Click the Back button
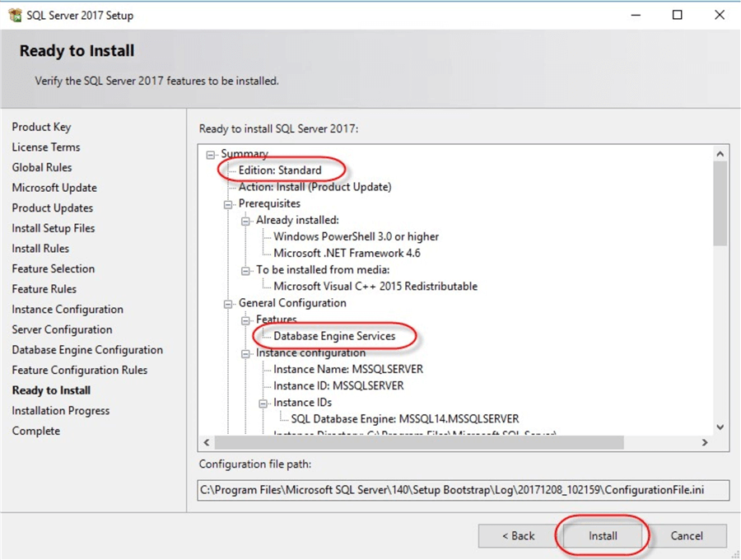The height and width of the screenshot is (560, 741). click(x=518, y=535)
